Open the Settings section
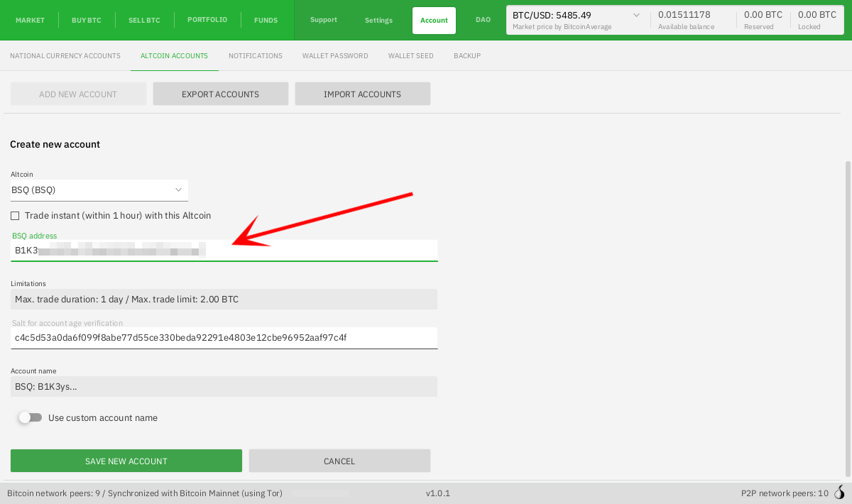Image resolution: width=852 pixels, height=504 pixels. pos(378,20)
